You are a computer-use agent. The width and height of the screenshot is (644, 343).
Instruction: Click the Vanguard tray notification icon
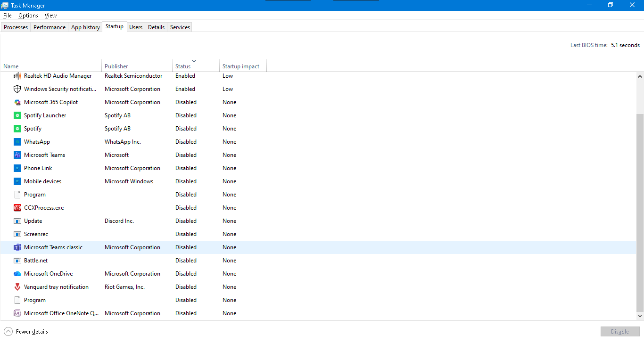pyautogui.click(x=17, y=287)
